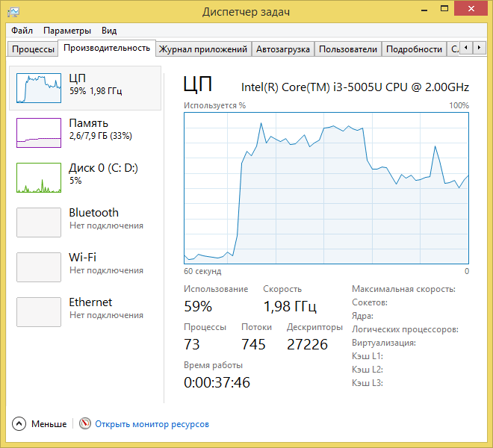Select the Wi-Fi empty graph thumbnail

pyautogui.click(x=39, y=267)
